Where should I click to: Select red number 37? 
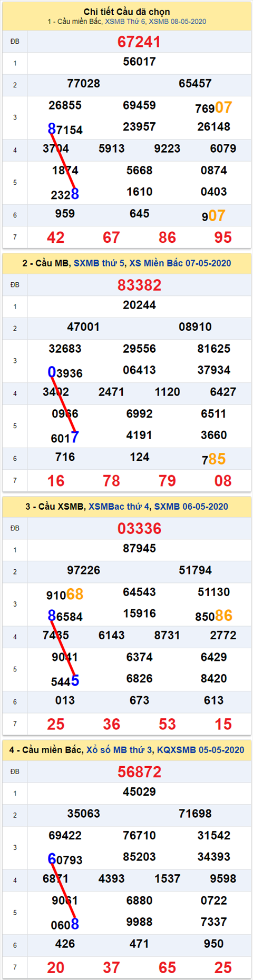tap(111, 967)
